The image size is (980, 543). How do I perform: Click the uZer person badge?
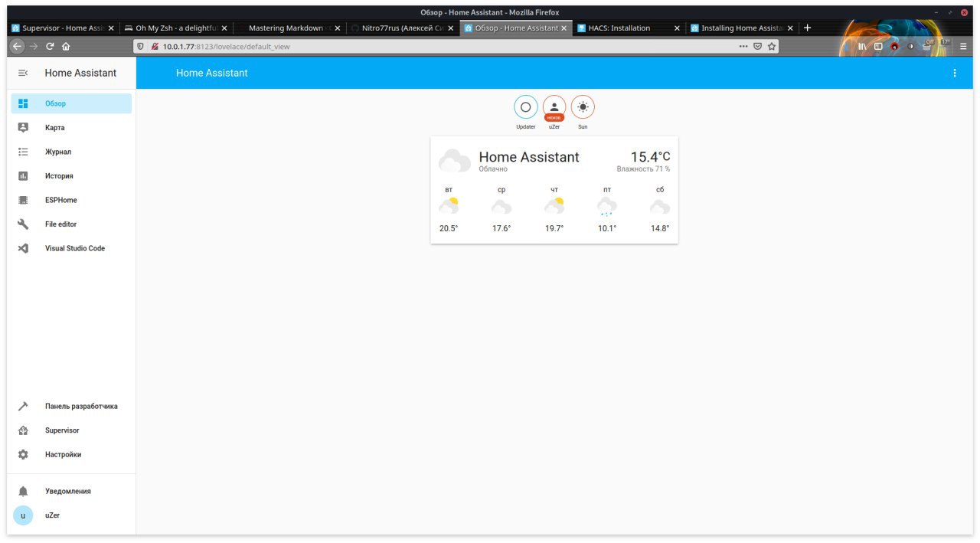pos(554,107)
